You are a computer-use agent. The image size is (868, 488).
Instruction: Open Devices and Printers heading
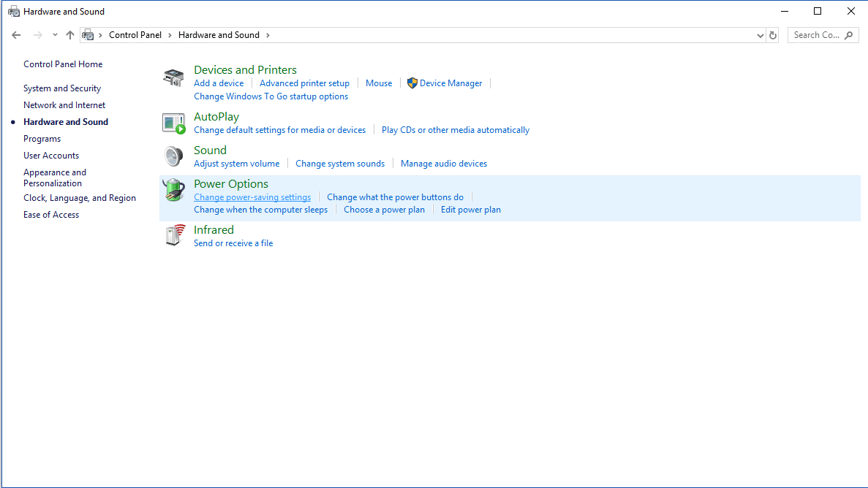point(245,69)
